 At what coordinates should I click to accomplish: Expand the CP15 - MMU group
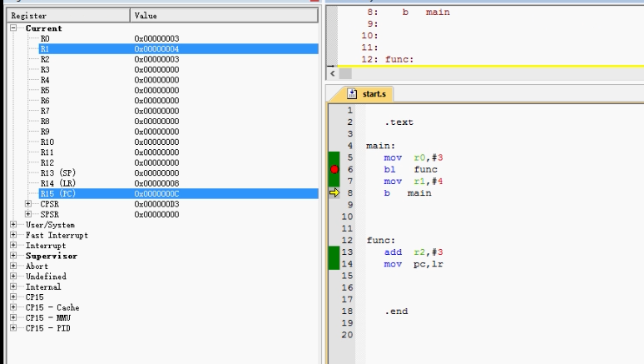(14, 317)
